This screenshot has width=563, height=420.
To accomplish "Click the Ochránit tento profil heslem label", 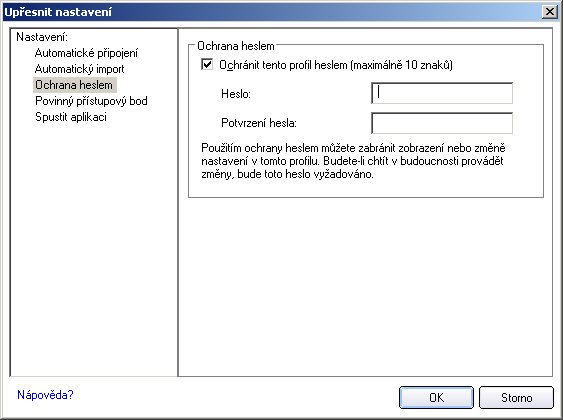I will (336, 65).
